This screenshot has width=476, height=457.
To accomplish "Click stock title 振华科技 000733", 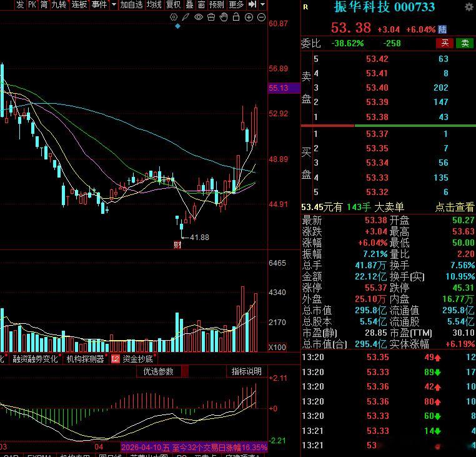I will pyautogui.click(x=384, y=8).
